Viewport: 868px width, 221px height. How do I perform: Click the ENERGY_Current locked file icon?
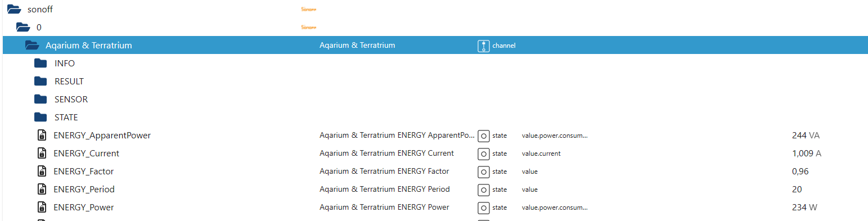click(x=42, y=153)
